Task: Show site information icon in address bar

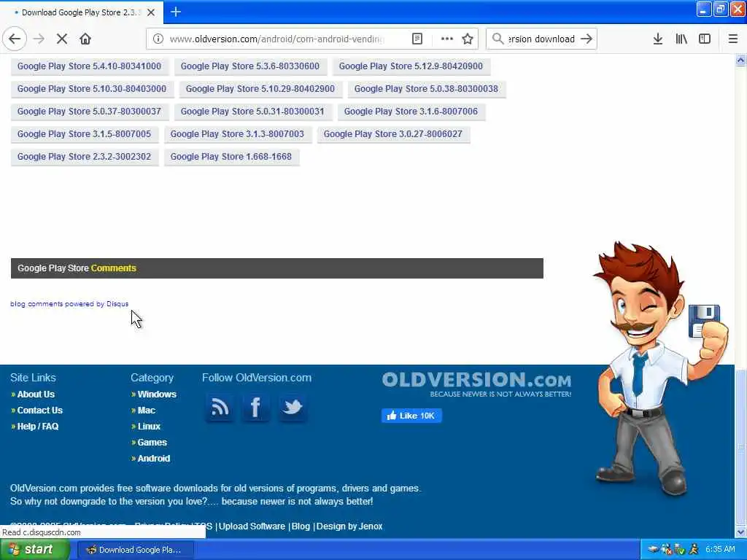Action: pos(158,39)
